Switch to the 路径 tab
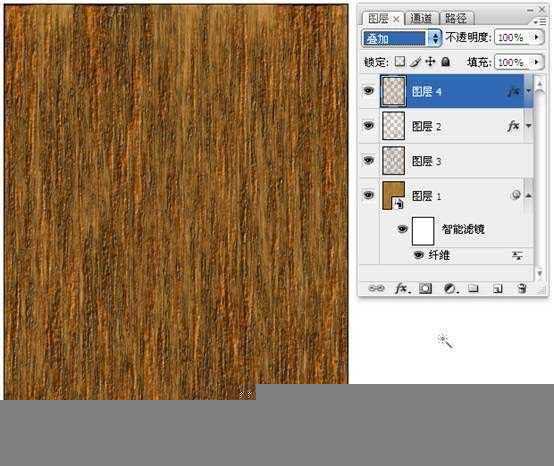This screenshot has height=466, width=554. coord(456,18)
